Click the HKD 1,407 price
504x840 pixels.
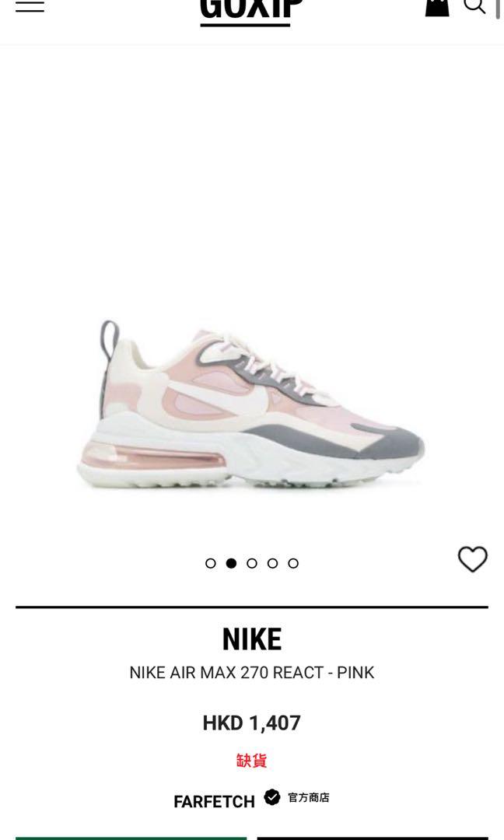click(x=252, y=723)
